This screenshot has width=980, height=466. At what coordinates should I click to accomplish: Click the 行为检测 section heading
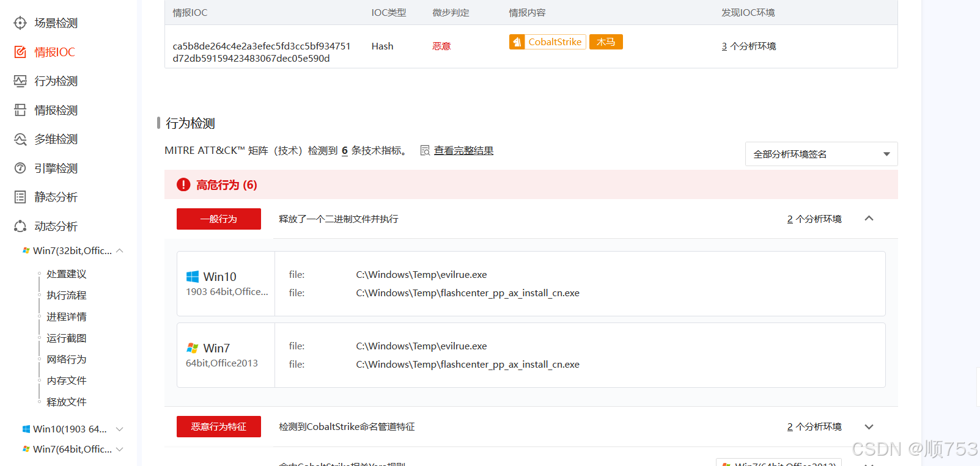point(190,123)
